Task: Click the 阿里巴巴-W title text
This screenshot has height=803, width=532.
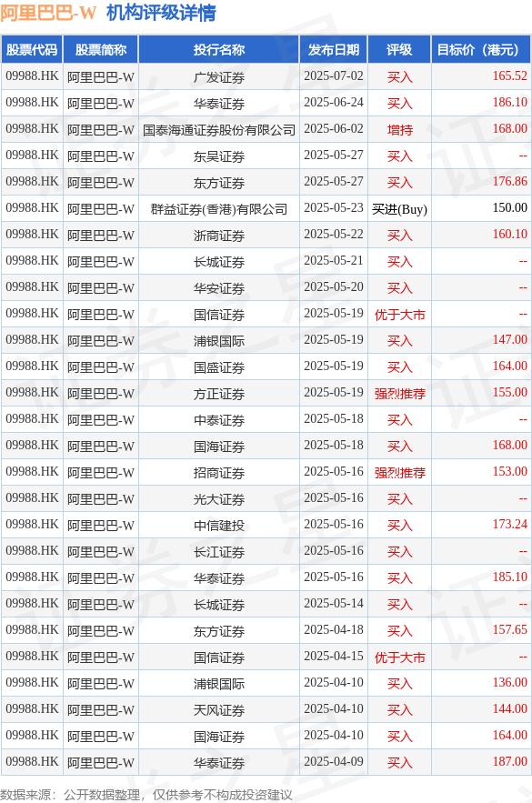Action: (48, 13)
